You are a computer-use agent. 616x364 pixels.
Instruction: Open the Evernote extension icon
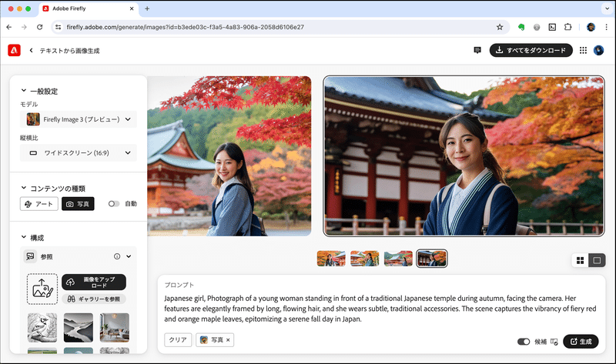[x=521, y=27]
